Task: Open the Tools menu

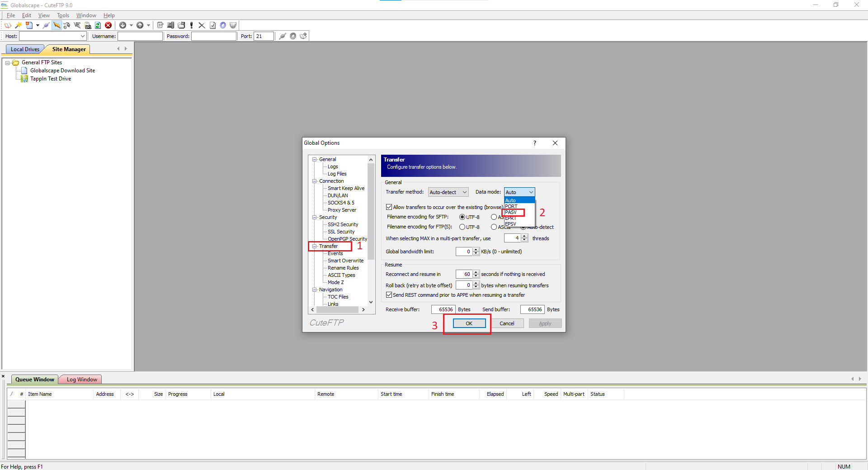Action: 63,15
